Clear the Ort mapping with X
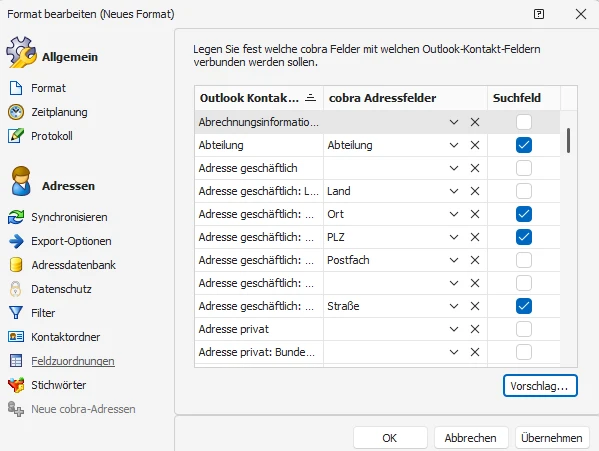The height and width of the screenshot is (451, 599). [475, 214]
